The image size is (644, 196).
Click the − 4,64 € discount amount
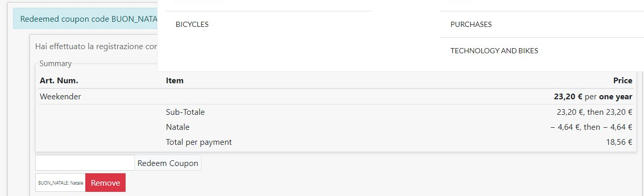pyautogui.click(x=591, y=127)
